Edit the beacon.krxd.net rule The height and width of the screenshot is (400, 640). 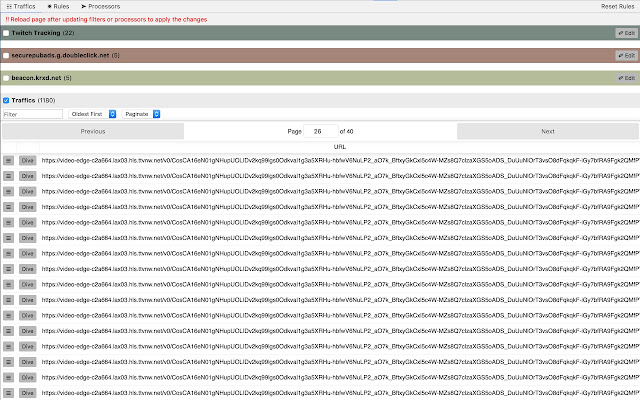(x=627, y=78)
